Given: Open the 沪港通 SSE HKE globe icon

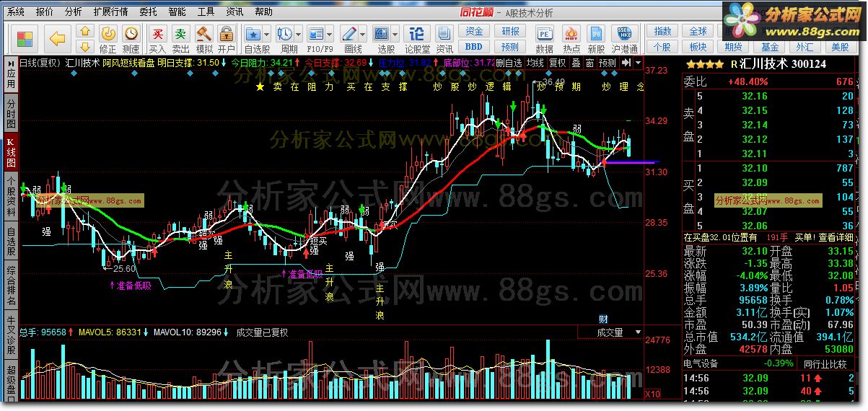Looking at the screenshot, I should coord(623,33).
